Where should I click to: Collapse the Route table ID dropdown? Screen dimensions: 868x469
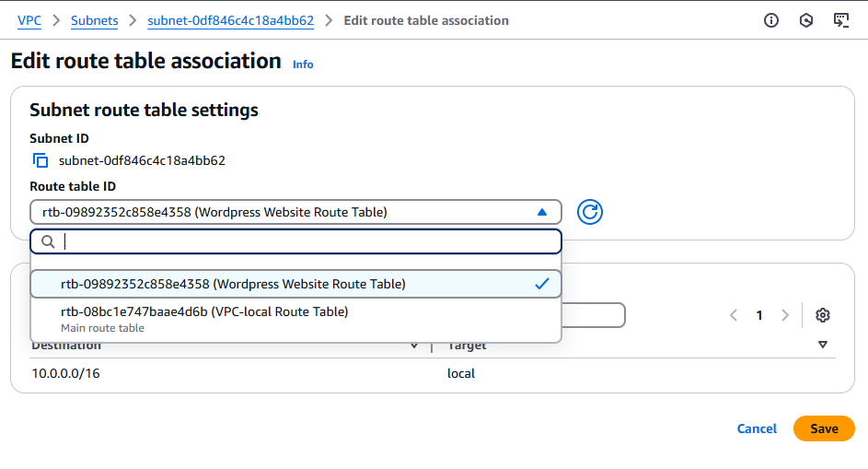tap(542, 212)
